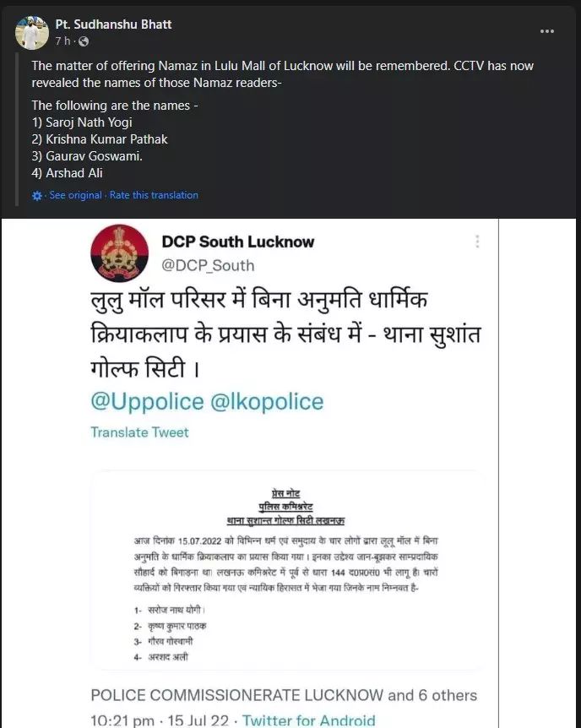Click the @lkopolice mention

267,402
